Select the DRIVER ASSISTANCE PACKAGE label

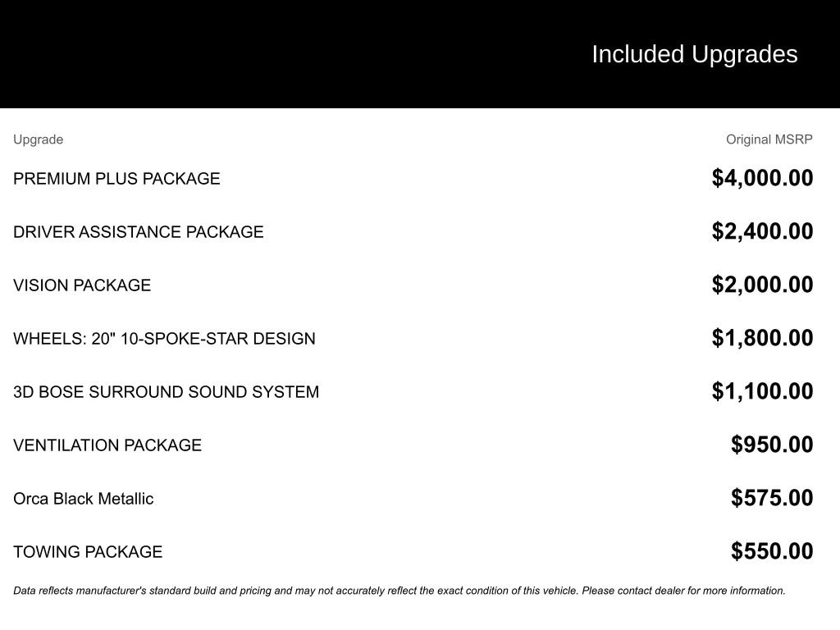point(138,232)
